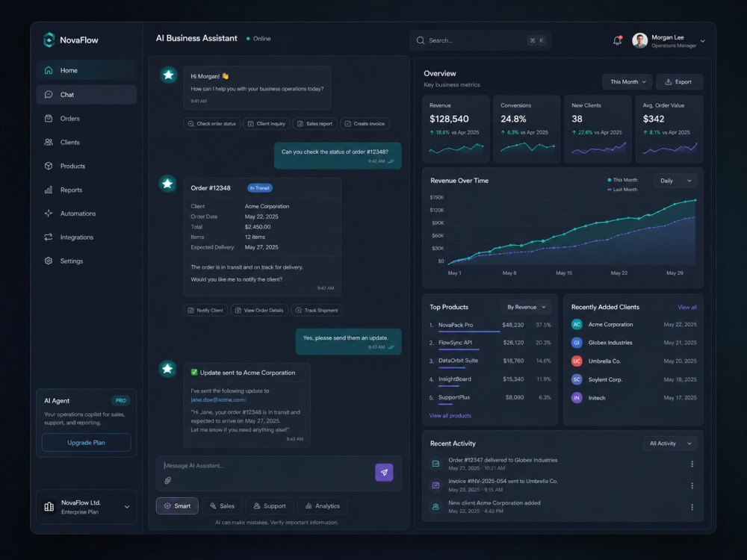Click the FlowSync API revenue bar

click(459, 349)
